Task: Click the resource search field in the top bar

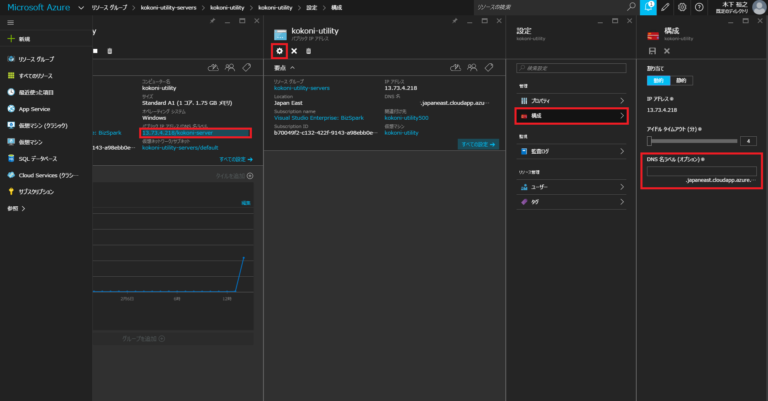Action: click(549, 7)
